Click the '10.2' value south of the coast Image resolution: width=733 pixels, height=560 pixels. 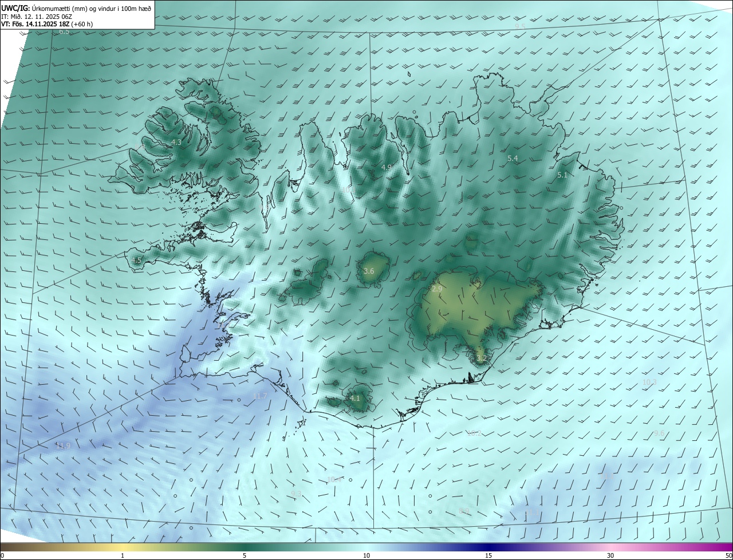475,433
